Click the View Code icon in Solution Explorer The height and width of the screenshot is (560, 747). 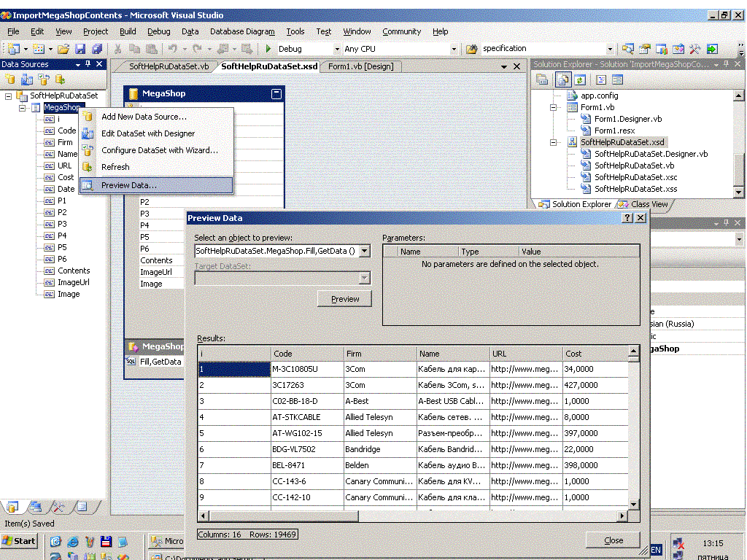tap(601, 79)
